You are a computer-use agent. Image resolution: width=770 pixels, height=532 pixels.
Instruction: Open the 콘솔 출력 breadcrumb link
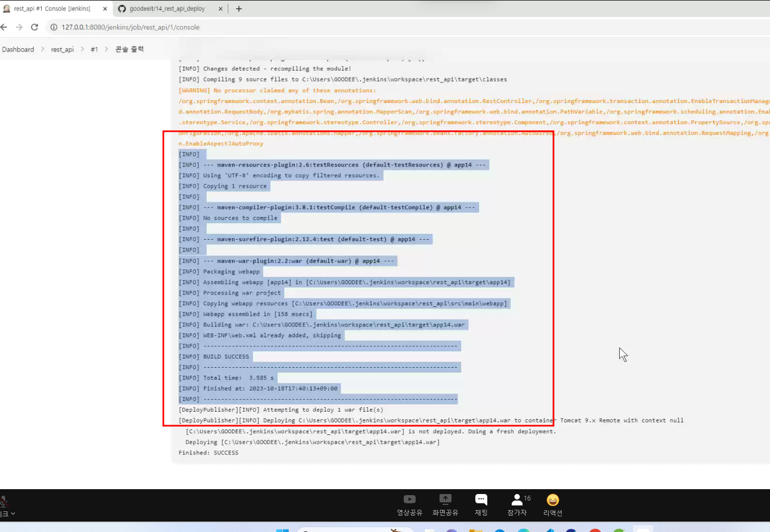click(x=130, y=49)
